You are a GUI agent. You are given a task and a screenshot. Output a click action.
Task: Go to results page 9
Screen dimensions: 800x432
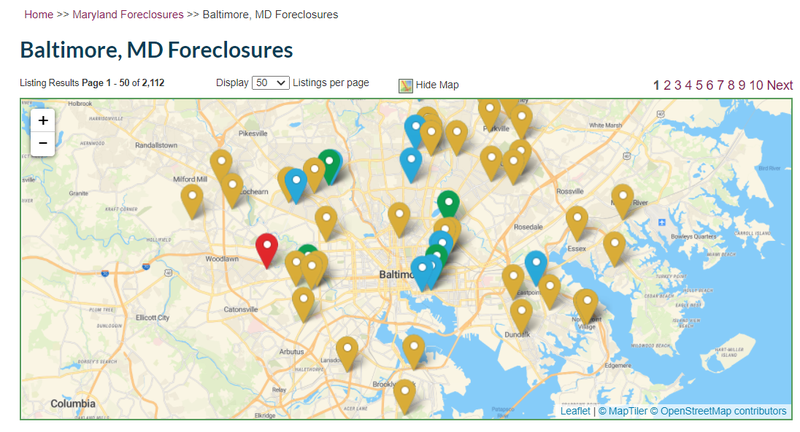tap(742, 85)
